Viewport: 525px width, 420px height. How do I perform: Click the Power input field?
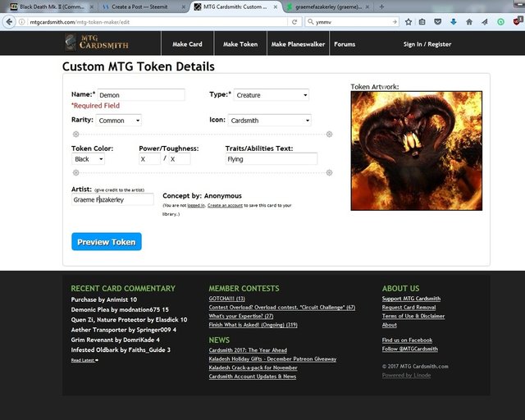pos(149,159)
